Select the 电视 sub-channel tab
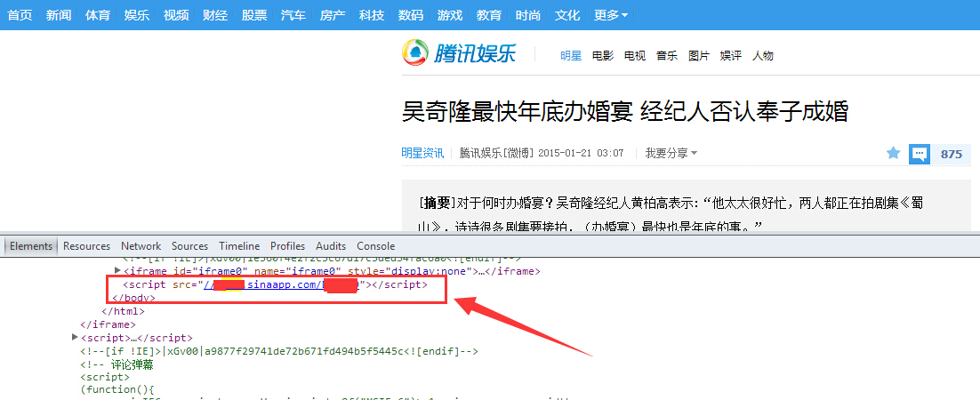This screenshot has width=980, height=400. (x=634, y=56)
